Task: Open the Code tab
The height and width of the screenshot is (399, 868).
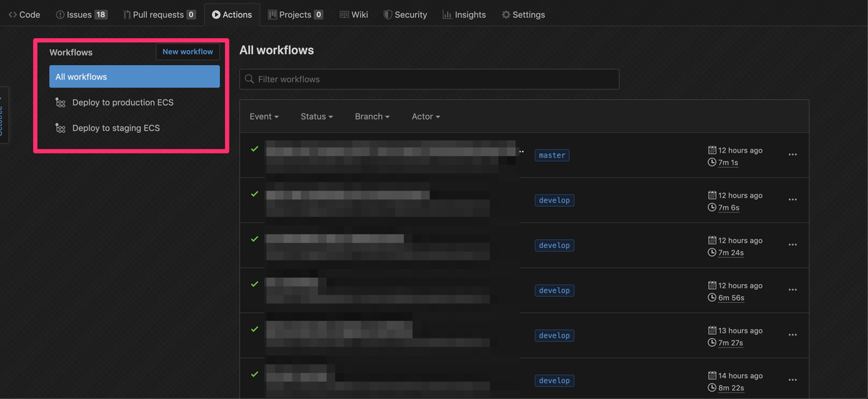Action: pos(25,14)
